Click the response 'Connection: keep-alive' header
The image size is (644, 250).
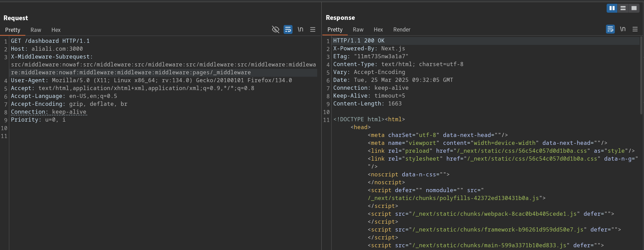pyautogui.click(x=371, y=88)
